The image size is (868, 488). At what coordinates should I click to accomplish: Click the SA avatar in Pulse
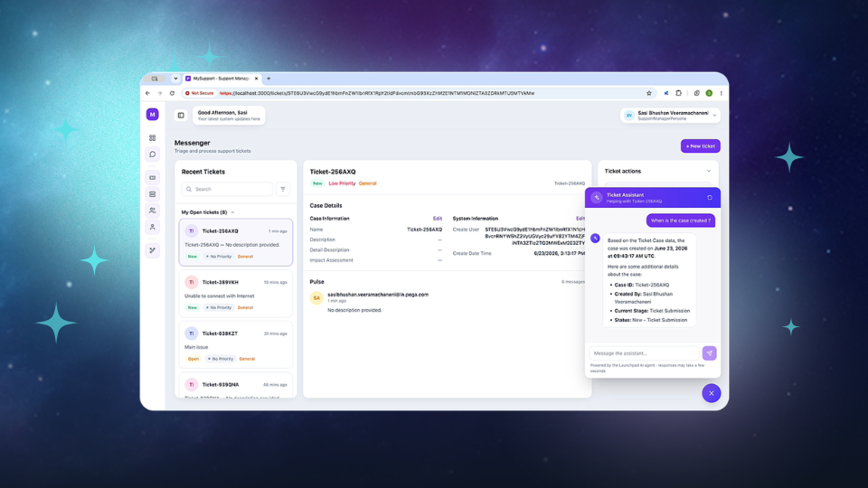(x=316, y=297)
